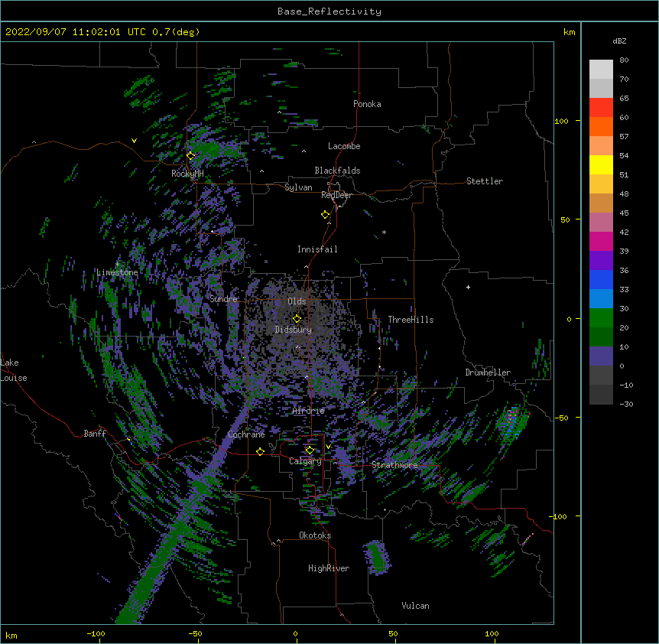The height and width of the screenshot is (644, 659).
Task: Click the RedDeer city label
Action: [336, 195]
